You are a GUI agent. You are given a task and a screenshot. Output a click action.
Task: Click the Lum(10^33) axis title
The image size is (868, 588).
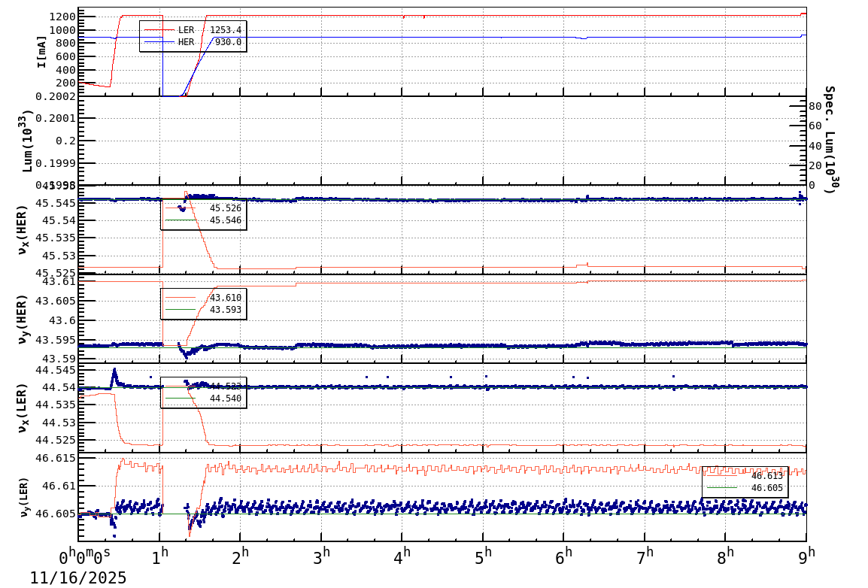(27, 141)
